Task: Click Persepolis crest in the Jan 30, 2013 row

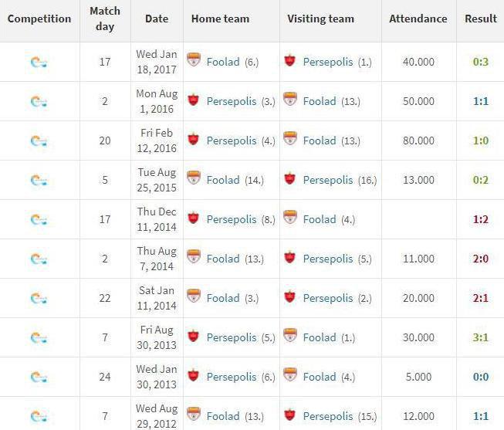Action: click(x=193, y=376)
